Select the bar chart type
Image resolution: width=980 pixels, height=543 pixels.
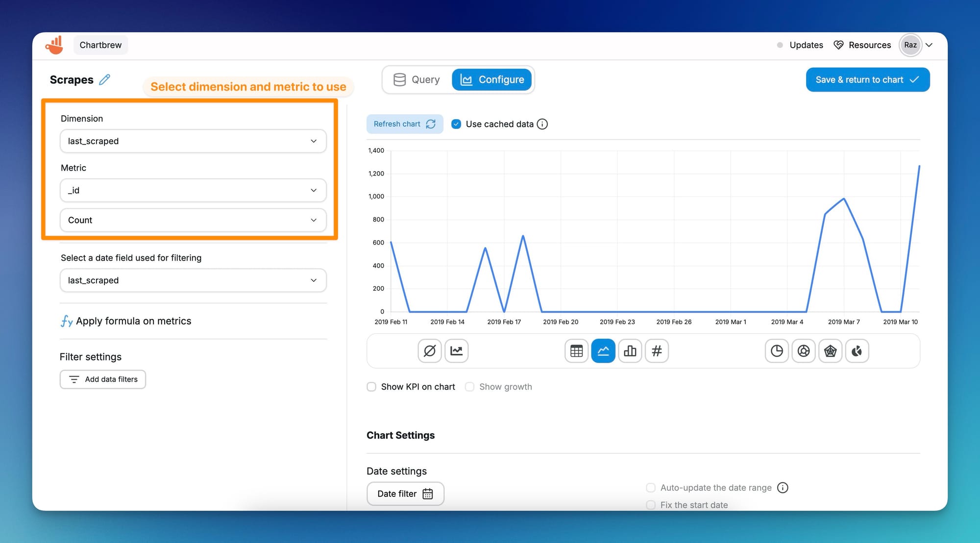pos(630,351)
